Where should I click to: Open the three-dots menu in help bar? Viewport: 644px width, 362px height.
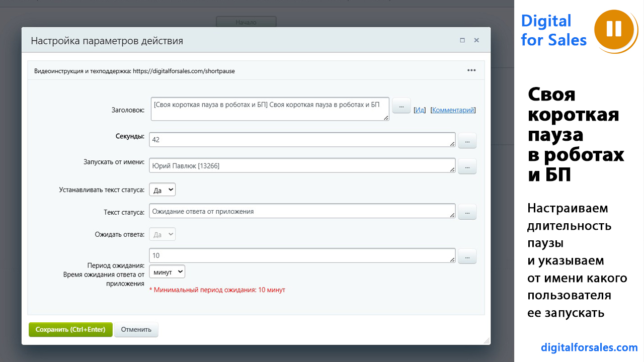point(471,70)
